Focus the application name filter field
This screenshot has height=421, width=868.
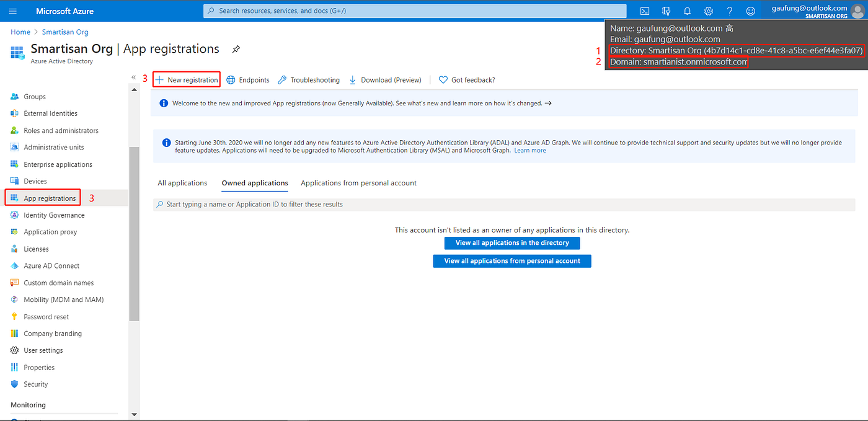[x=504, y=205]
